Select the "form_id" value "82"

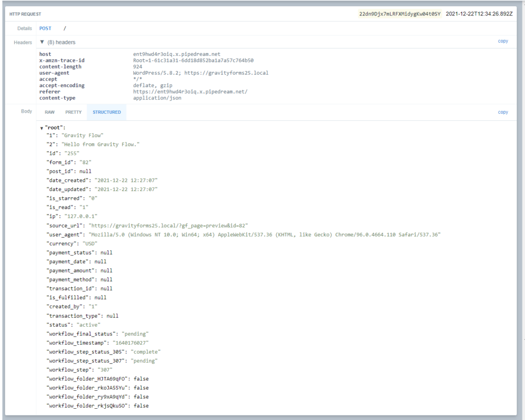click(85, 162)
